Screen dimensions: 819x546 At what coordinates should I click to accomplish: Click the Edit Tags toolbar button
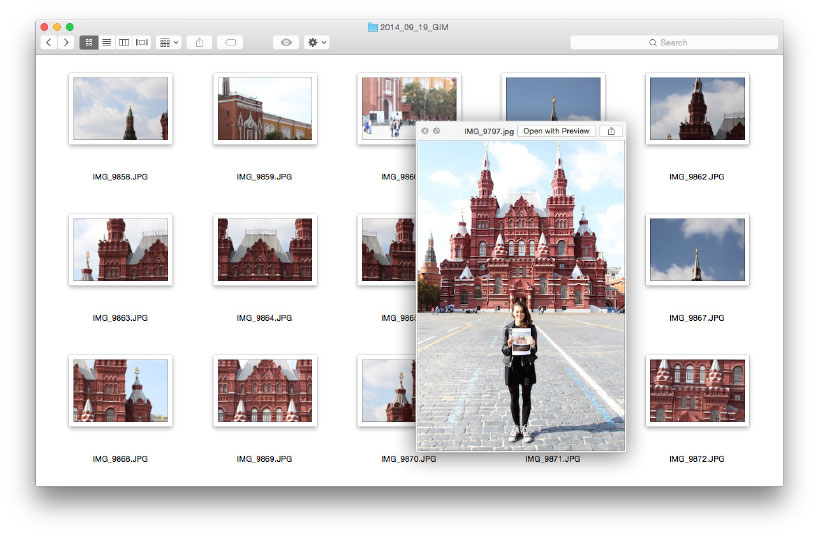pos(229,42)
